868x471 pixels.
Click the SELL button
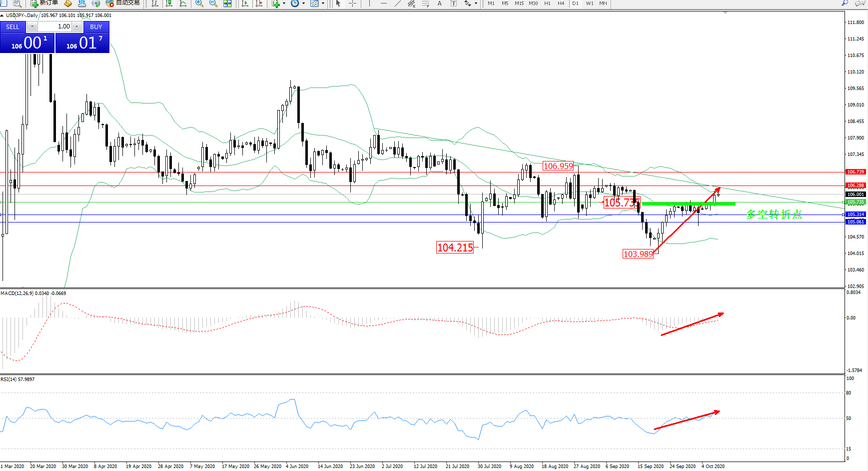pos(12,27)
